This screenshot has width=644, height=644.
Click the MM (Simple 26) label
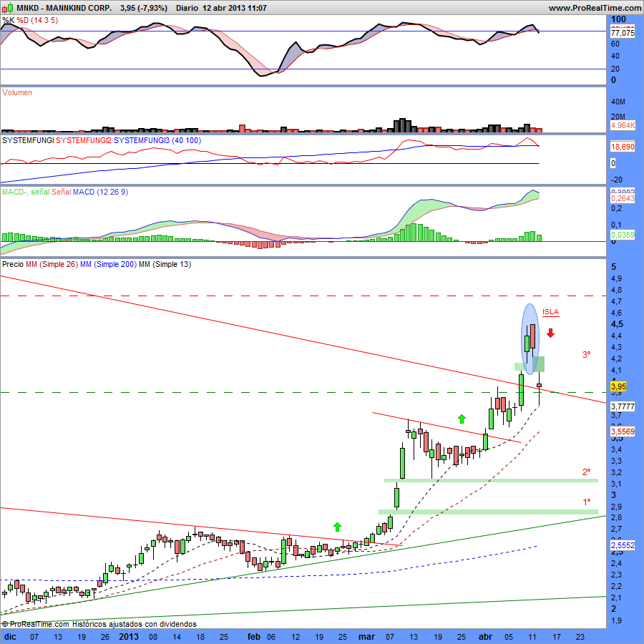coord(52,264)
